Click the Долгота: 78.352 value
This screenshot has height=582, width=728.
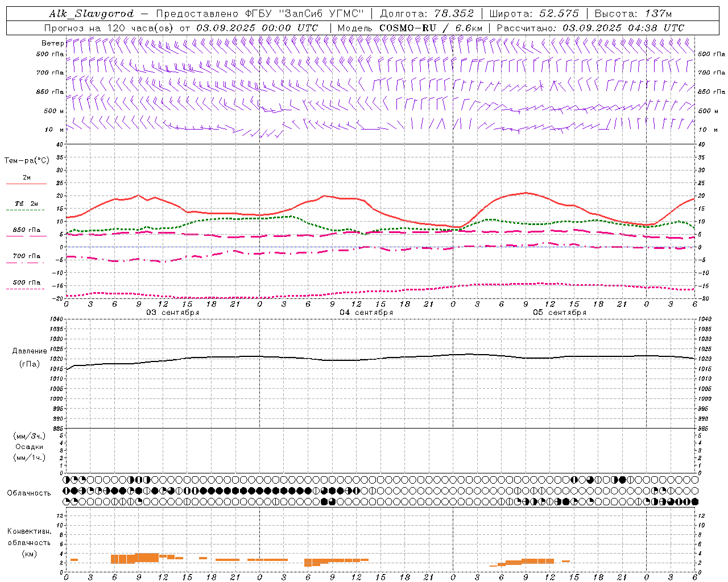(428, 14)
